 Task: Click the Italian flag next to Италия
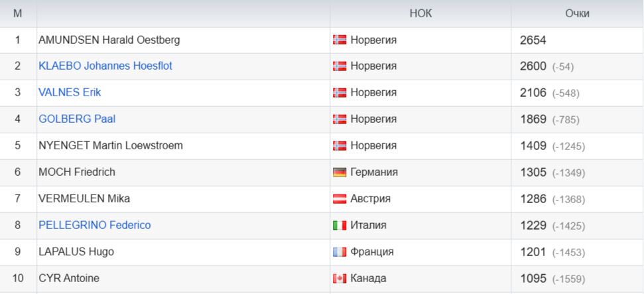coord(340,226)
